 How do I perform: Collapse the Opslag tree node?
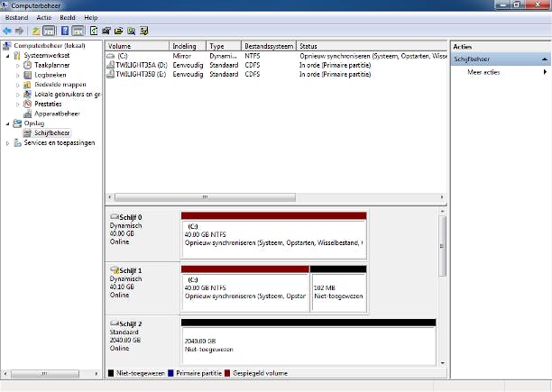pos(8,123)
